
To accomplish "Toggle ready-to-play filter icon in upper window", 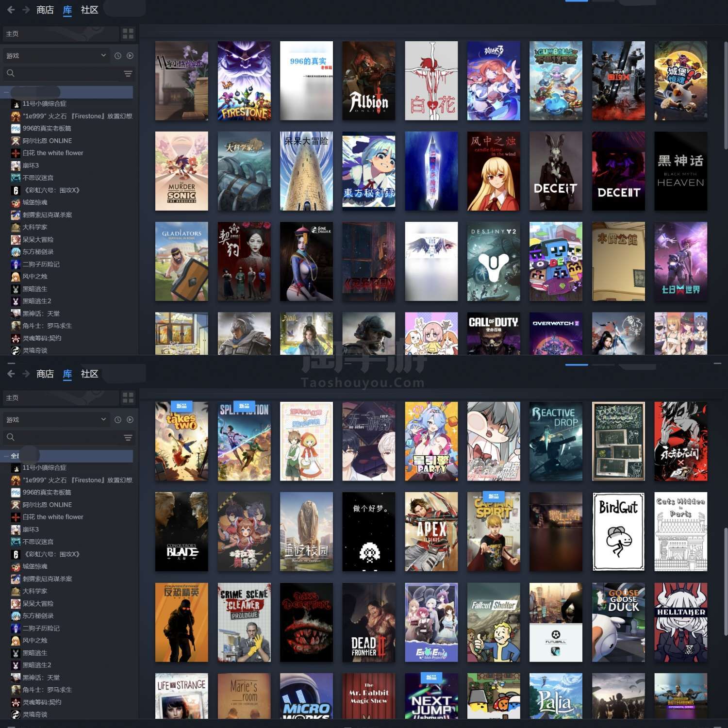I will (130, 56).
